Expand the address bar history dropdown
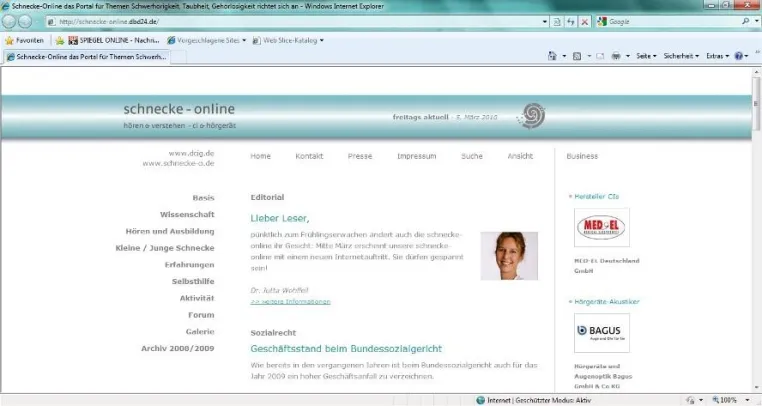Image resolution: width=762 pixels, height=406 pixels. pyautogui.click(x=545, y=22)
